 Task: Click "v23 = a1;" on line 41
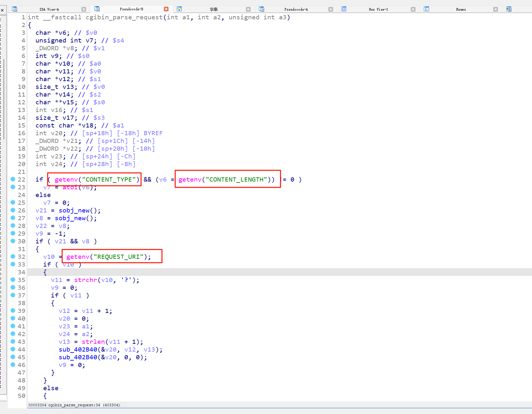click(76, 326)
